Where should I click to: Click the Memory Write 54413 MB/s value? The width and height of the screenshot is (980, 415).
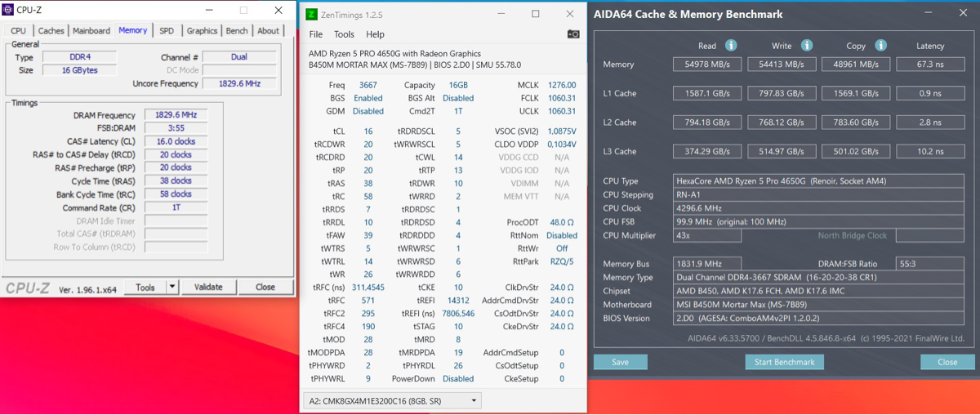pyautogui.click(x=782, y=64)
